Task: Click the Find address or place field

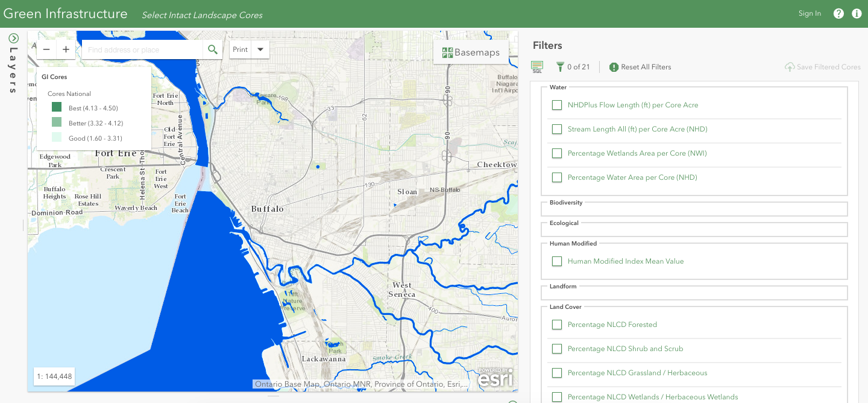Action: 142,49
